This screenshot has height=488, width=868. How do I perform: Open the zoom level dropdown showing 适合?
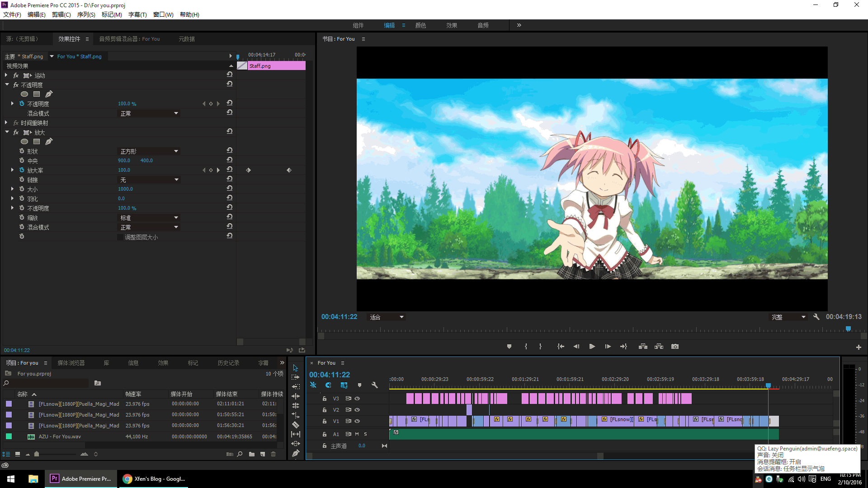tap(387, 317)
